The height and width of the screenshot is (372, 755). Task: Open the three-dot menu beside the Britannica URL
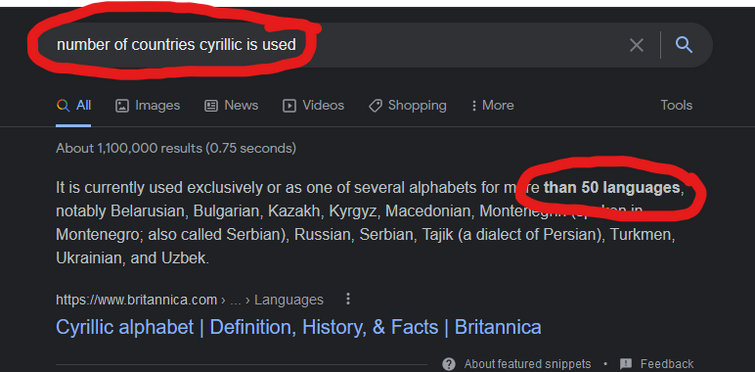348,299
